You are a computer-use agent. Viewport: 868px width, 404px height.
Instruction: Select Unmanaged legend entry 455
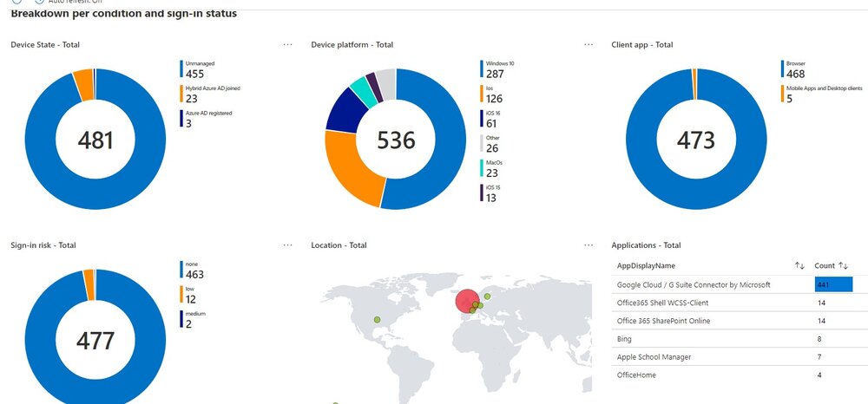click(x=198, y=69)
